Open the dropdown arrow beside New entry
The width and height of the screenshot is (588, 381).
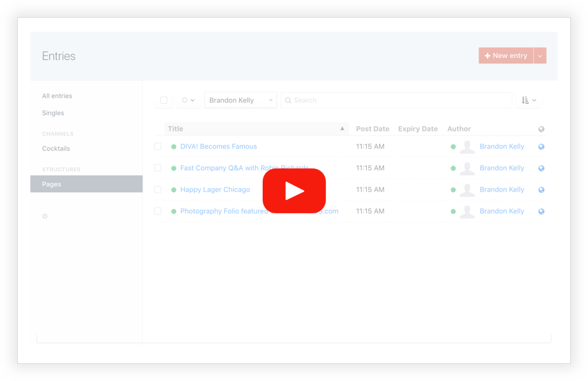[540, 55]
